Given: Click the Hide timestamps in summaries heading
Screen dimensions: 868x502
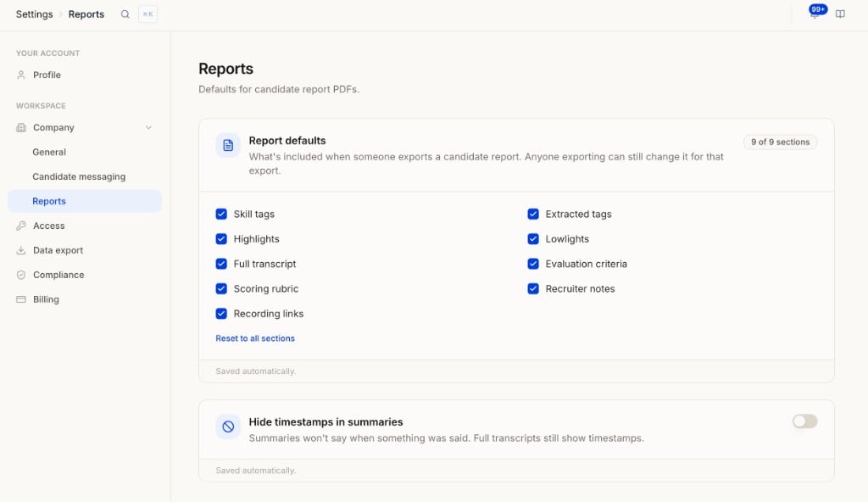Looking at the screenshot, I should 326,422.
